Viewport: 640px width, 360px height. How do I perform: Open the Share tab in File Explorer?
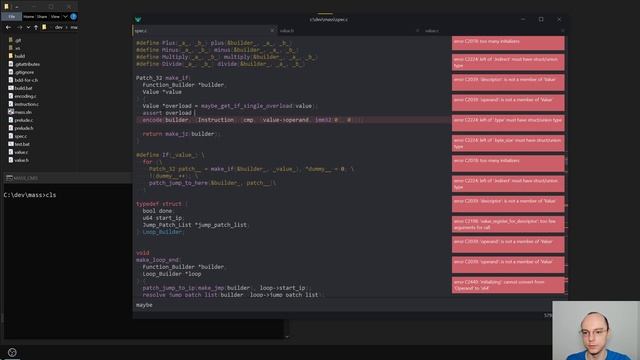coord(42,17)
